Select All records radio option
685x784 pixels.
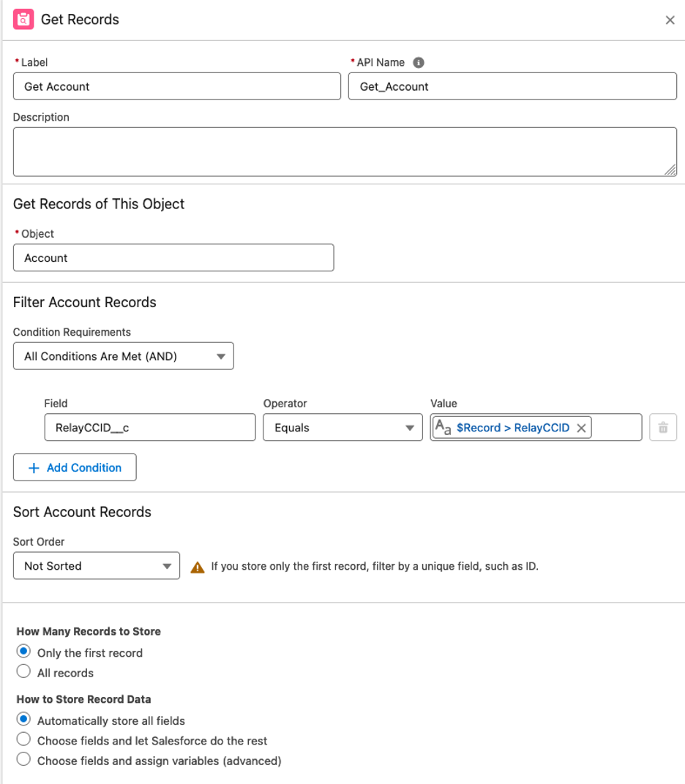(23, 671)
